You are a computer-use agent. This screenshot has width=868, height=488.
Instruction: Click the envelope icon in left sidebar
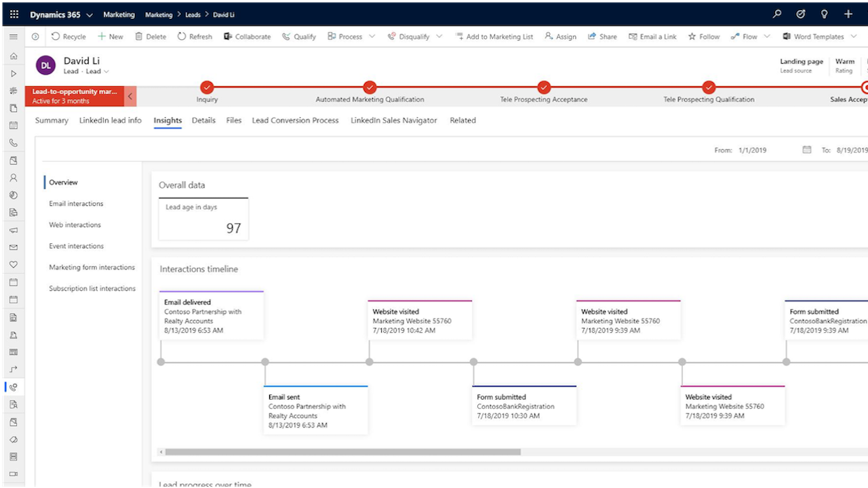14,247
